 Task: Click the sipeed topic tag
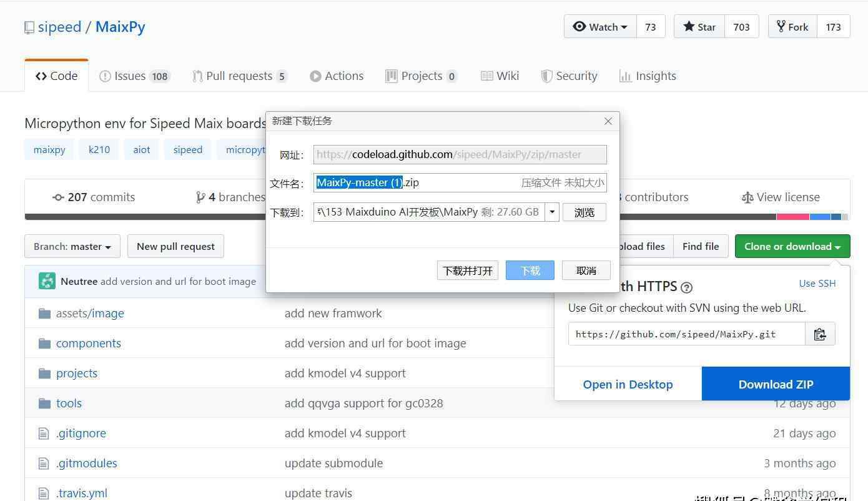pos(188,150)
